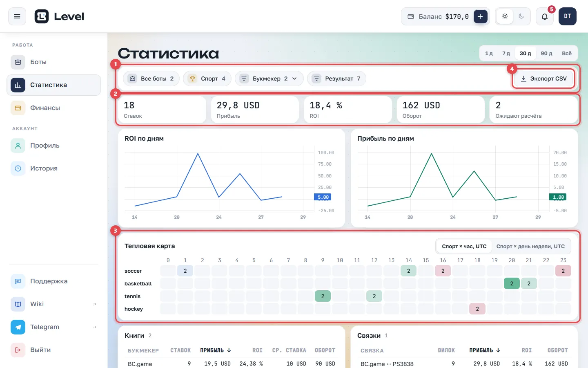This screenshot has width=588, height=368.
Task: Sort Книги table by Ср. ставка
Action: click(x=289, y=350)
